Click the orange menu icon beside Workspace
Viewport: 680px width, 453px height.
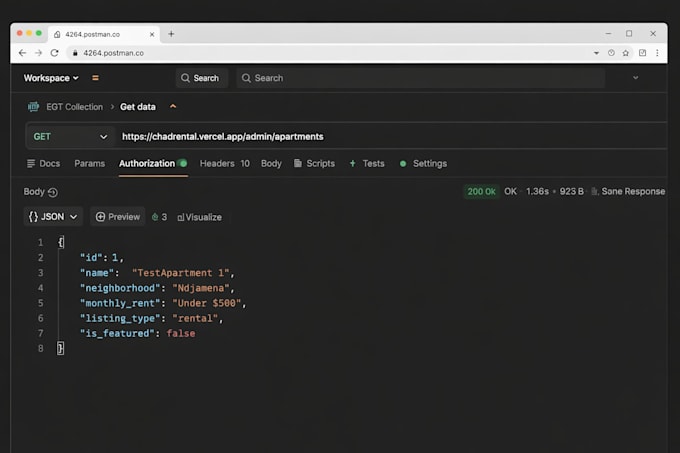pos(95,78)
